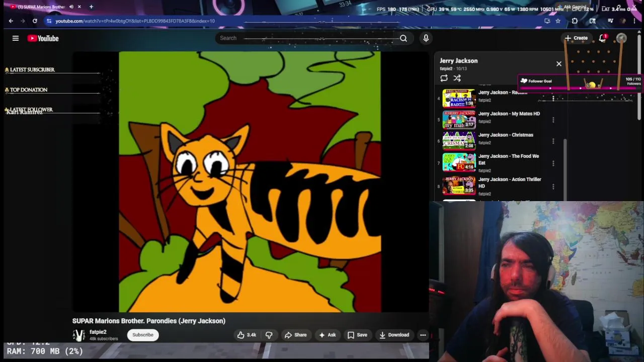Click the playlist panel scrollbar

click(565, 170)
